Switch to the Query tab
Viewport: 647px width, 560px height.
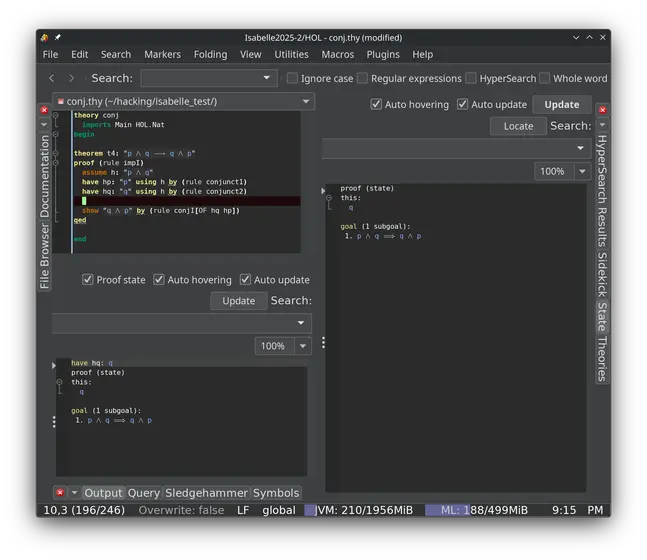[x=144, y=493]
